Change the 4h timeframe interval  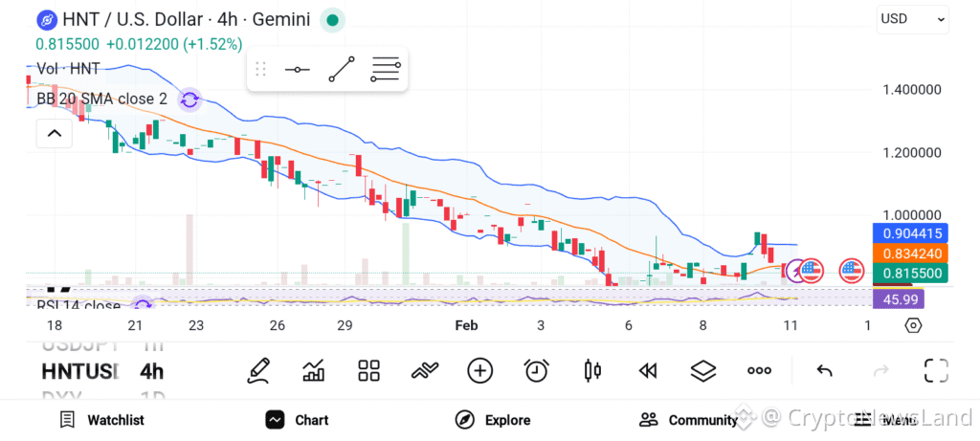point(152,372)
